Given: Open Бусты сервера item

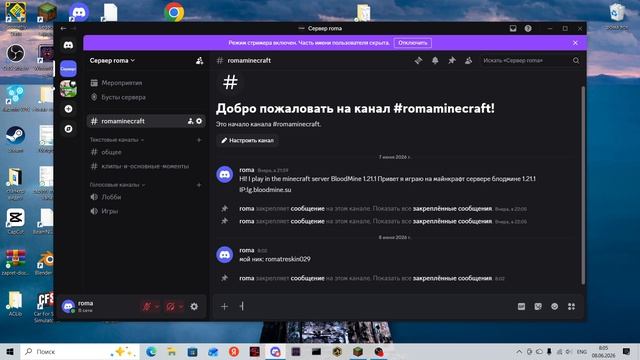Looking at the screenshot, I should coord(146,97).
